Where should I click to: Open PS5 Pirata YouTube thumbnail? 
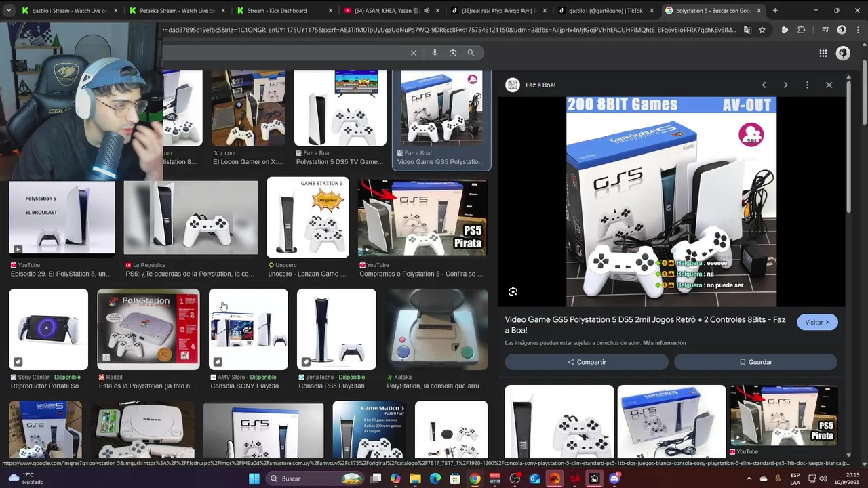pyautogui.click(x=422, y=218)
